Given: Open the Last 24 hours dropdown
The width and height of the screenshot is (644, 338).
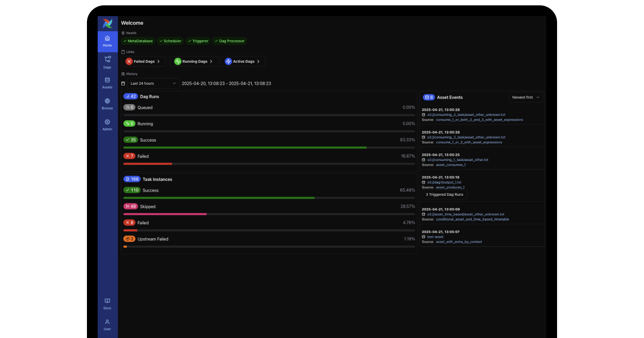Looking at the screenshot, I should click(153, 83).
